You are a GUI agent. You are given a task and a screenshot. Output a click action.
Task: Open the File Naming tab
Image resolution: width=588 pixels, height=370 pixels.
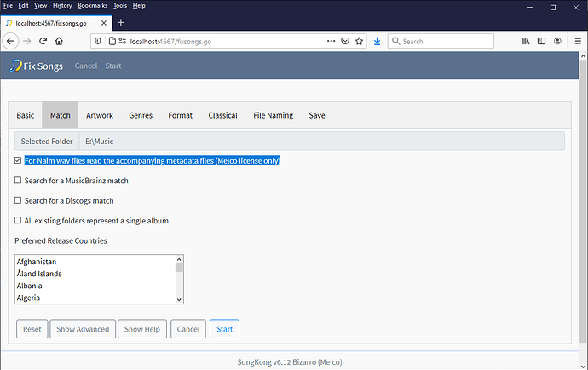click(x=273, y=115)
